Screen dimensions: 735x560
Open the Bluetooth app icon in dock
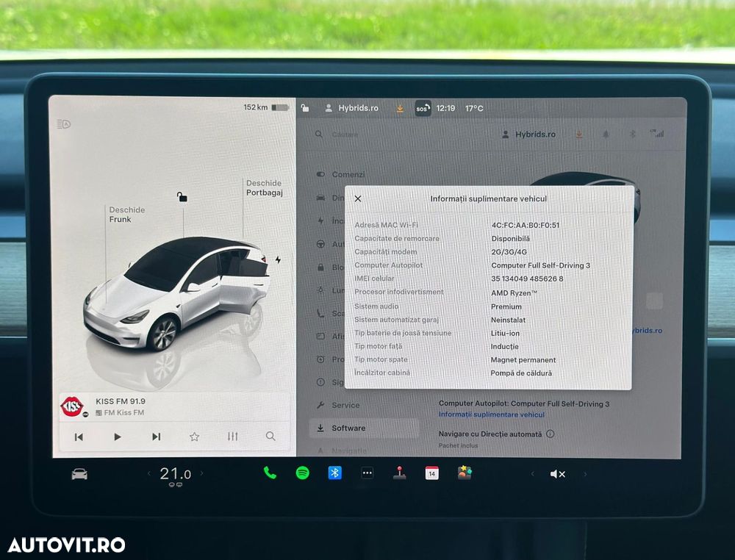(x=334, y=473)
